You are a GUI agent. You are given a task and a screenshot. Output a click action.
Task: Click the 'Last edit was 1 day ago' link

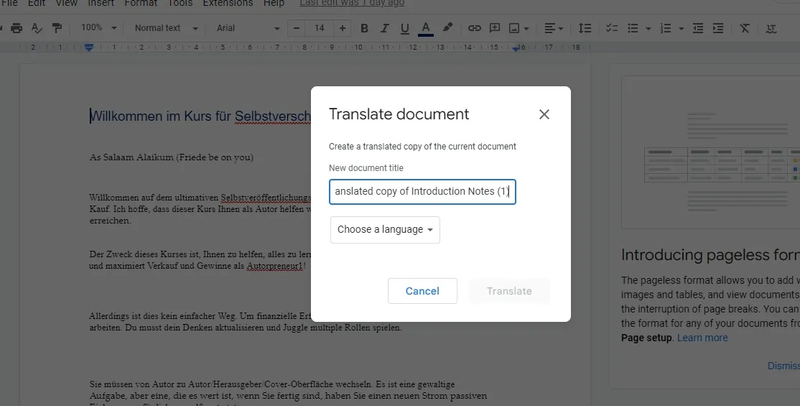click(352, 3)
